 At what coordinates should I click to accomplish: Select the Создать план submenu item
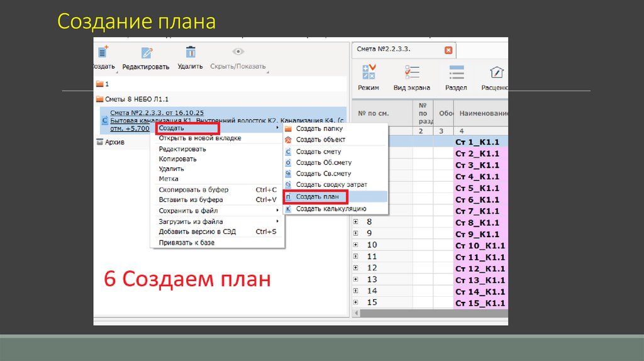pyautogui.click(x=336, y=197)
